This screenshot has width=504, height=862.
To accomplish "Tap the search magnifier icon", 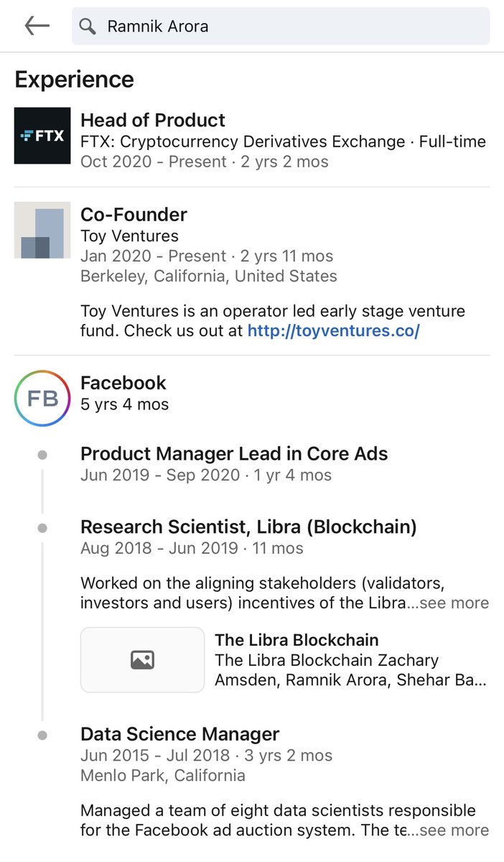I will (x=88, y=27).
